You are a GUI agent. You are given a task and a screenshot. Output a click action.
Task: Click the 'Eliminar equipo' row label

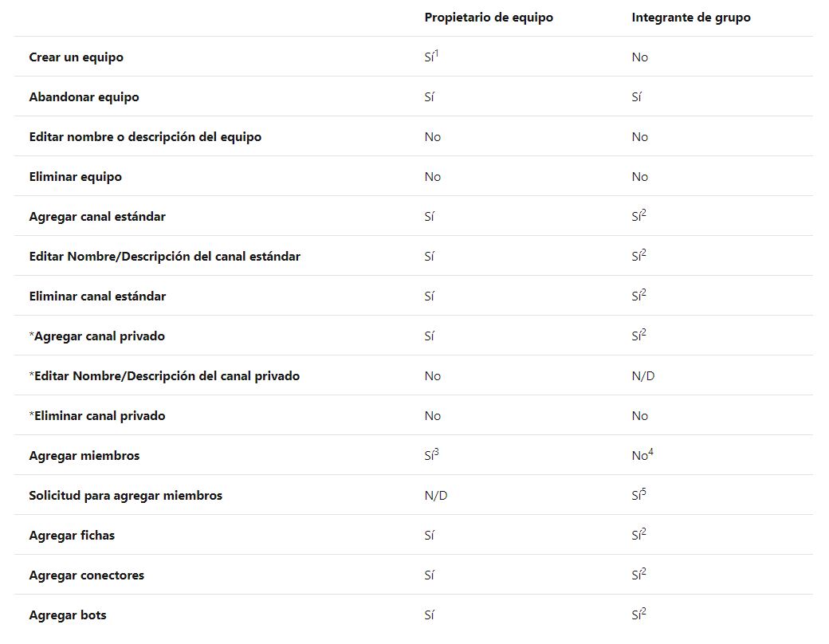(x=76, y=177)
